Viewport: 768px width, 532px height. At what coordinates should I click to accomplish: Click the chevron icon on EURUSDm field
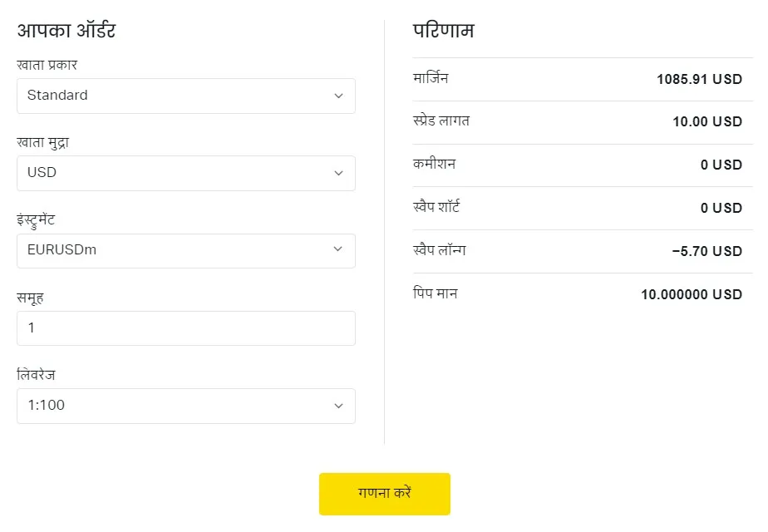(x=338, y=250)
